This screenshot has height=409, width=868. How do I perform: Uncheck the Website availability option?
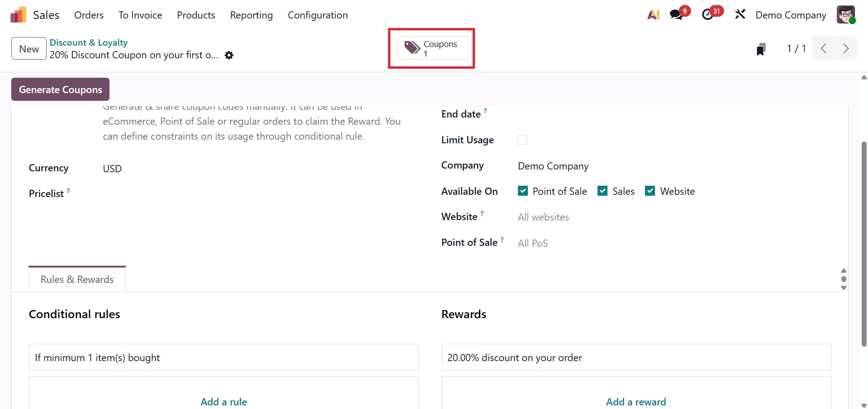(x=650, y=191)
